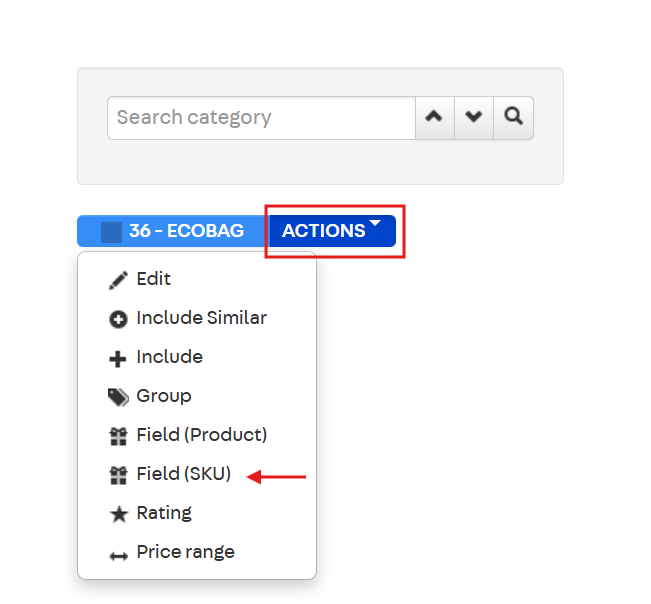This screenshot has width=651, height=604.
Task: Click the up chevron search arrow
Action: [x=434, y=117]
